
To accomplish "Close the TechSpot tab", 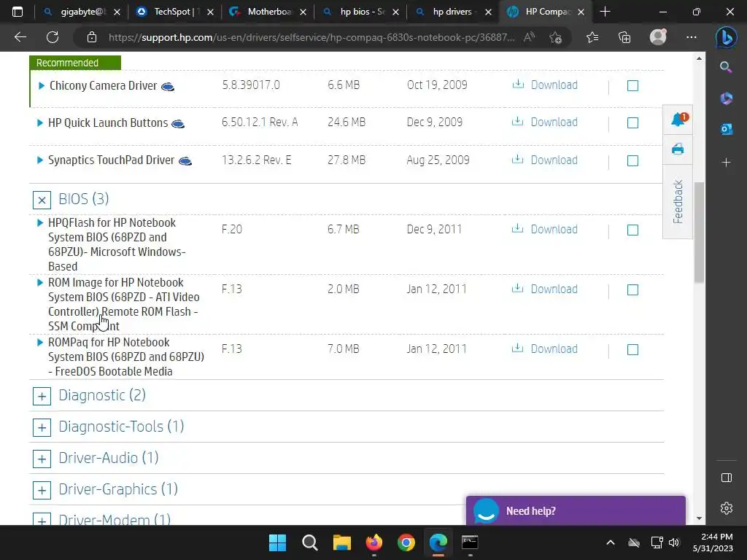I will (211, 12).
